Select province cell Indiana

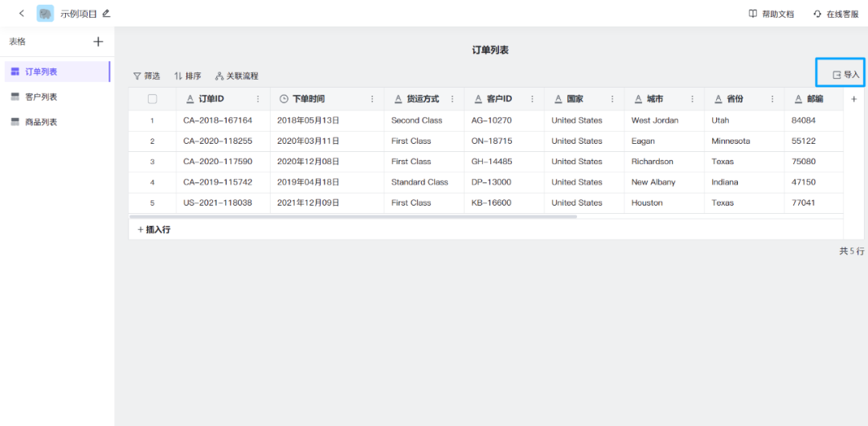click(744, 182)
